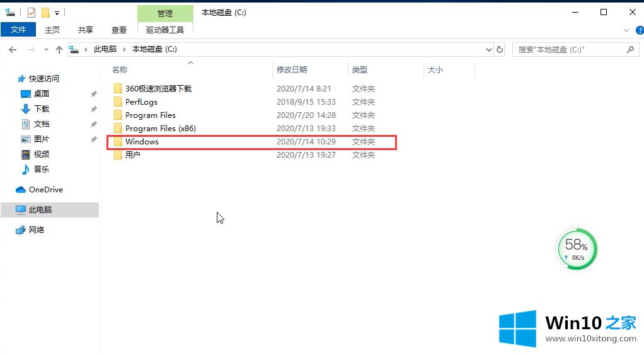Viewport: 644px width, 355px height.
Task: Click the pin icon next to 文档
Action: pyautogui.click(x=94, y=124)
